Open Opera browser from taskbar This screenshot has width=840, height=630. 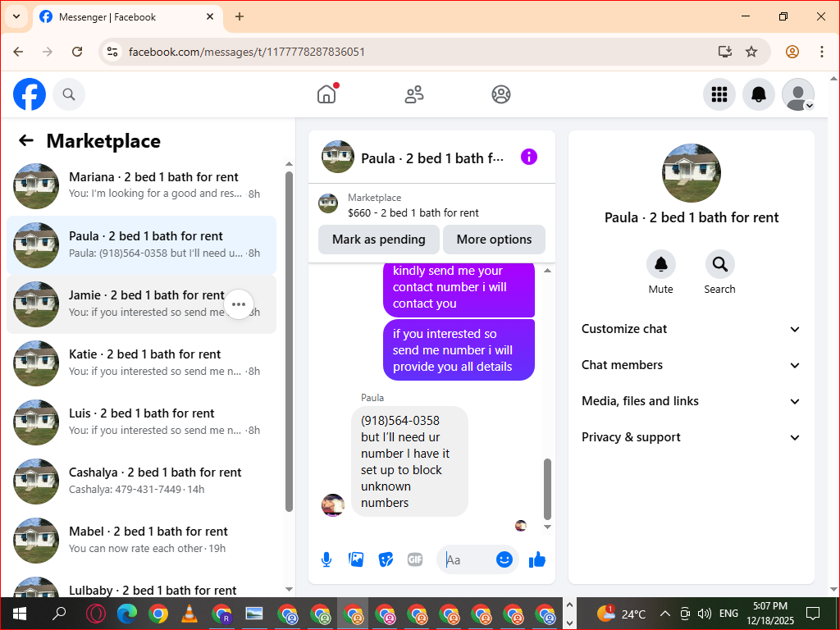click(x=96, y=614)
